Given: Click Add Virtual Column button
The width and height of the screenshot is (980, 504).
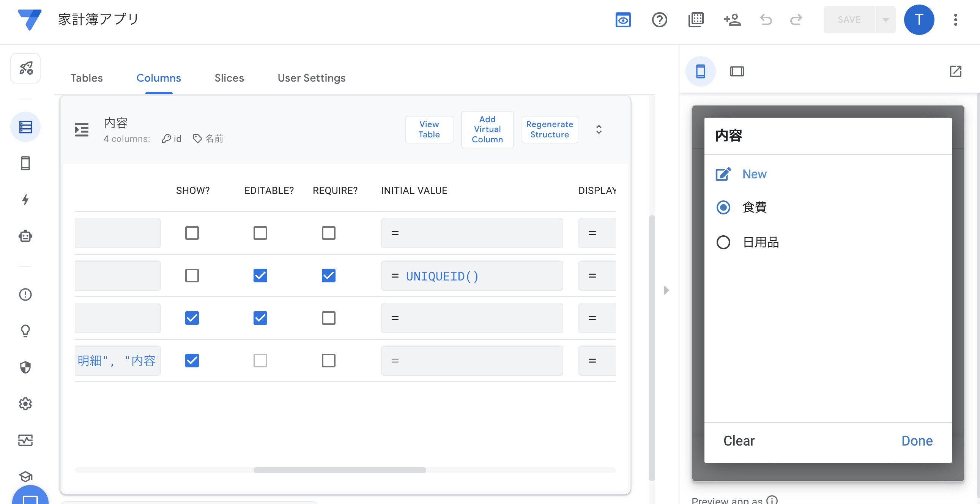Looking at the screenshot, I should click(487, 129).
